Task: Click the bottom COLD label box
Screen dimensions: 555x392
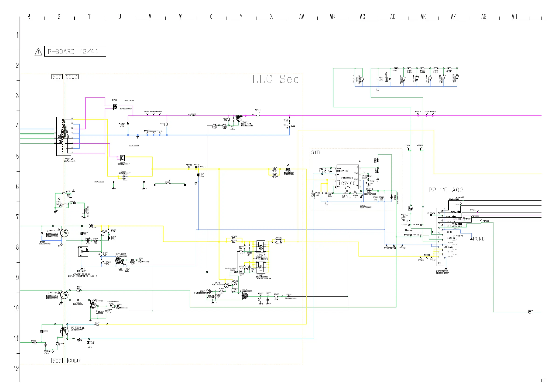Action: 74,361
